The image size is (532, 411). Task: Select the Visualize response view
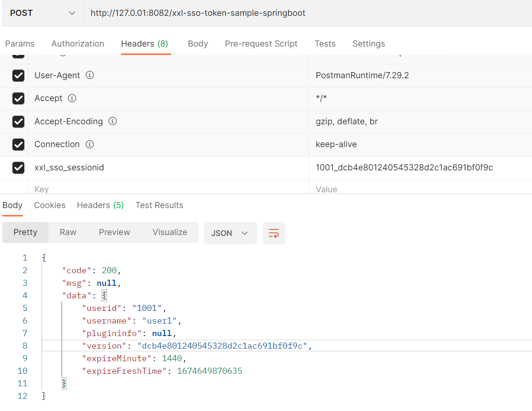coord(170,232)
